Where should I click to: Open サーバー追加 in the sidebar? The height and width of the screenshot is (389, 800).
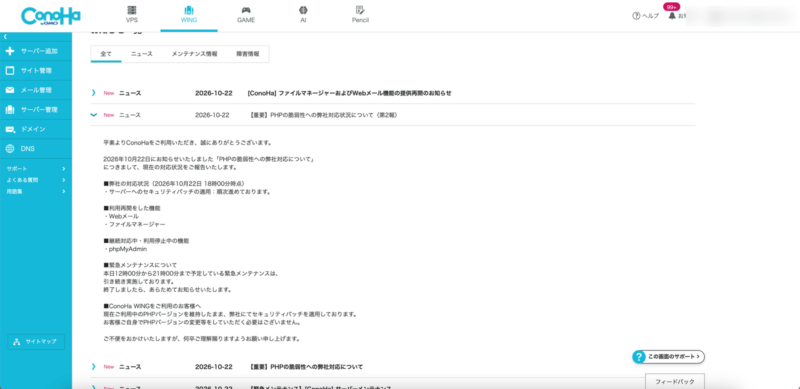(x=36, y=51)
